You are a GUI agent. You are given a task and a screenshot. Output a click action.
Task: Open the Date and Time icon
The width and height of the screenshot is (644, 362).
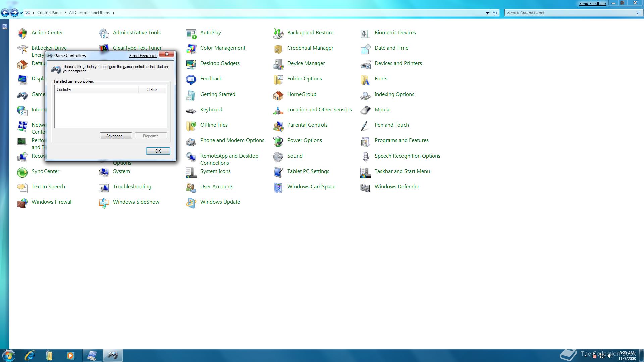click(x=365, y=49)
